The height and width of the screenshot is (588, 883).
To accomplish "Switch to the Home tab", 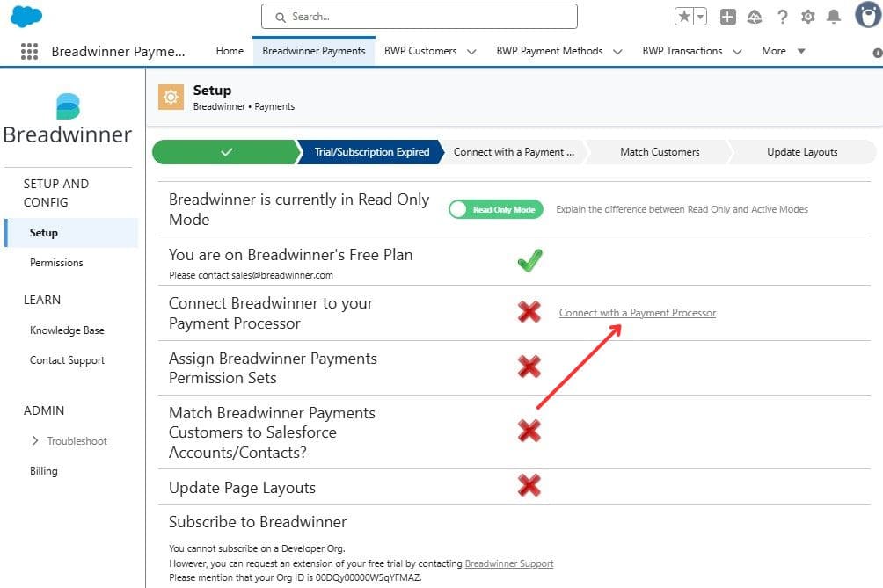I will click(x=230, y=51).
